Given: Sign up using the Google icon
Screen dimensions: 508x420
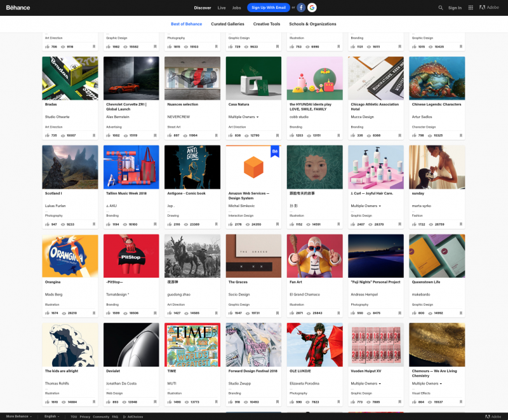Looking at the screenshot, I should pyautogui.click(x=312, y=8).
